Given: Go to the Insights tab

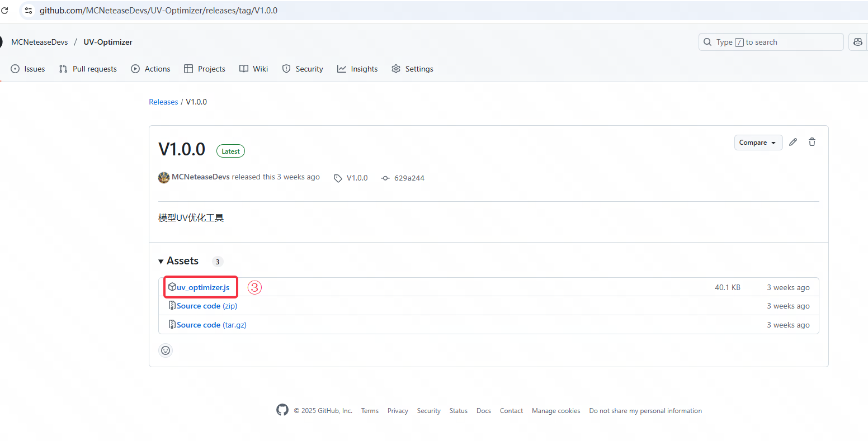Looking at the screenshot, I should [x=357, y=69].
